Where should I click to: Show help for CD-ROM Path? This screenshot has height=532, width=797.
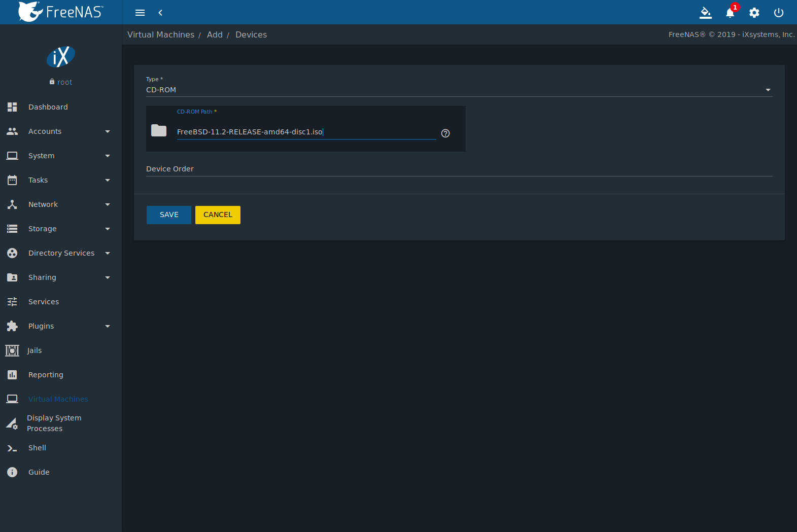click(445, 133)
